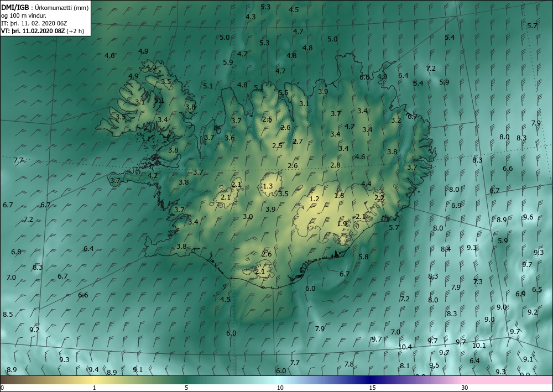The width and height of the screenshot is (553, 392).
Task: Click the colour scale label '5'
Action: pyautogui.click(x=186, y=388)
